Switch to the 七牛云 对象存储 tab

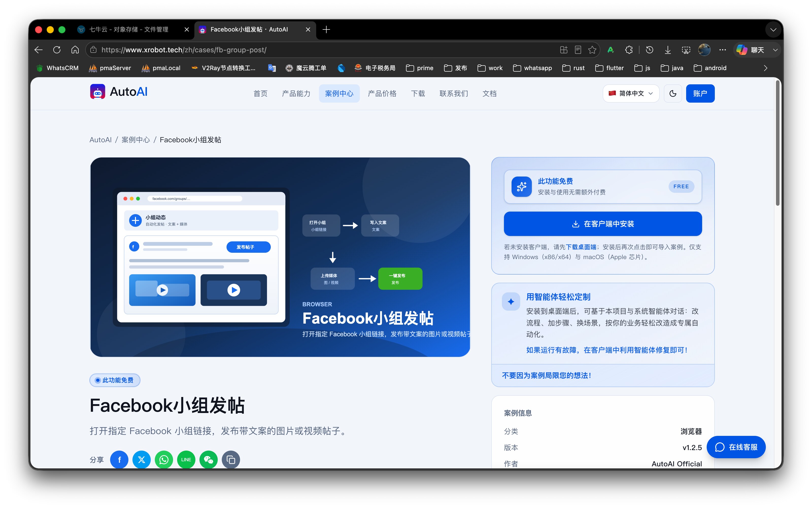(x=129, y=29)
